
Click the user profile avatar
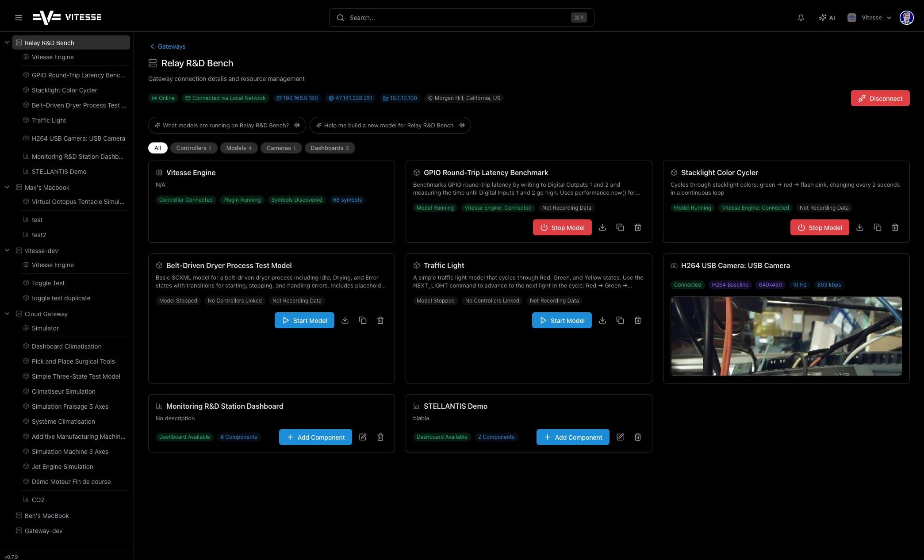(x=906, y=18)
